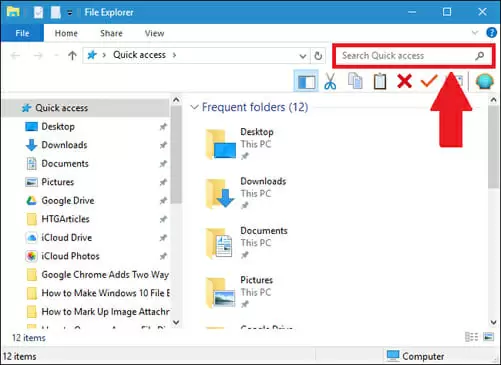The image size is (501, 365).
Task: Open the recent locations dropdown arrow
Action: tap(56, 56)
